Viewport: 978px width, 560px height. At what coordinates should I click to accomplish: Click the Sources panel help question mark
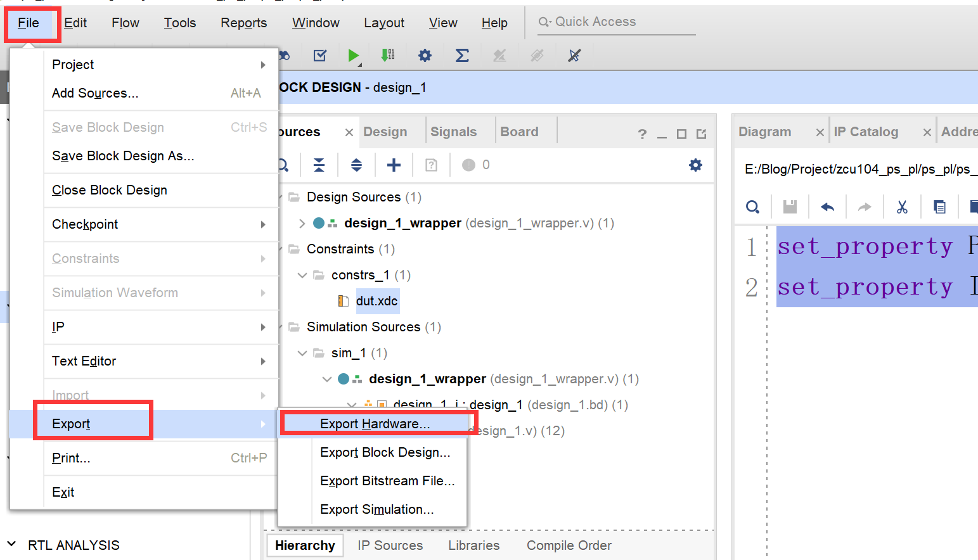[642, 134]
